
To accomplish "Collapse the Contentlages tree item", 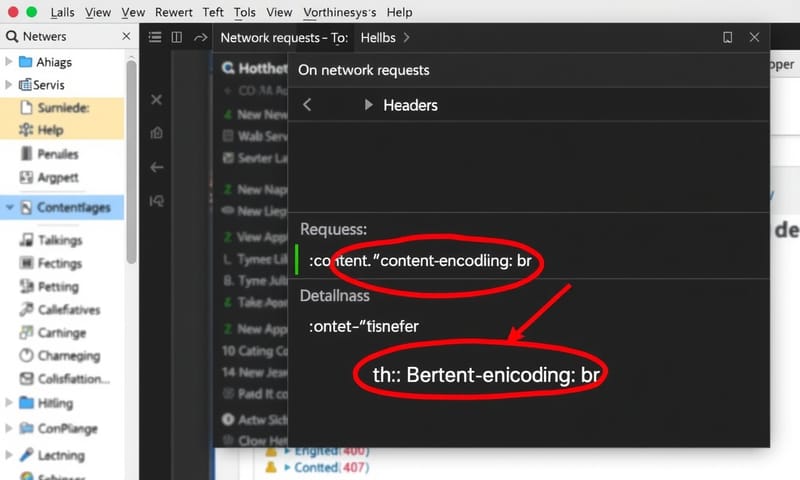I will tap(9, 208).
